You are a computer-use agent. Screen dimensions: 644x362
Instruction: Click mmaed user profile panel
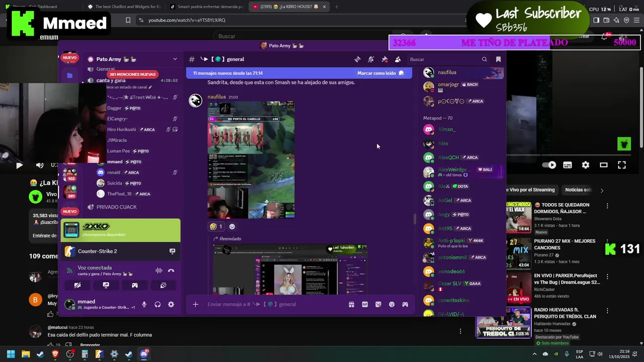(x=100, y=304)
